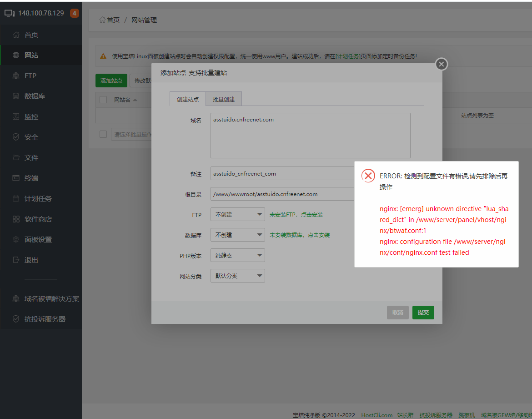Open the 跳板机 footer link

pos(467,415)
